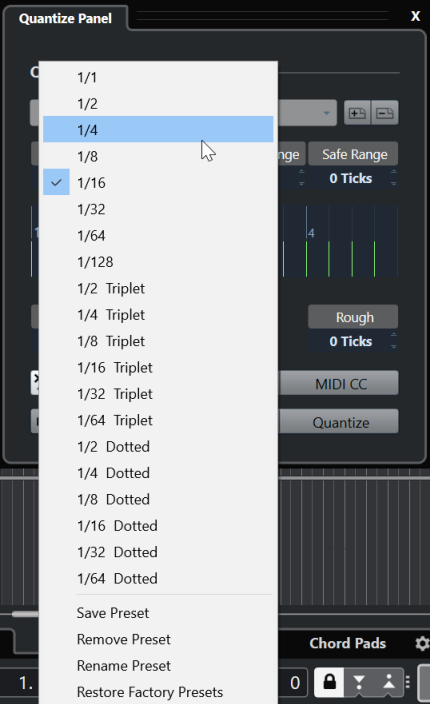This screenshot has width=430, height=704.
Task: Toggle the MIDI CC button
Action: coord(339,383)
